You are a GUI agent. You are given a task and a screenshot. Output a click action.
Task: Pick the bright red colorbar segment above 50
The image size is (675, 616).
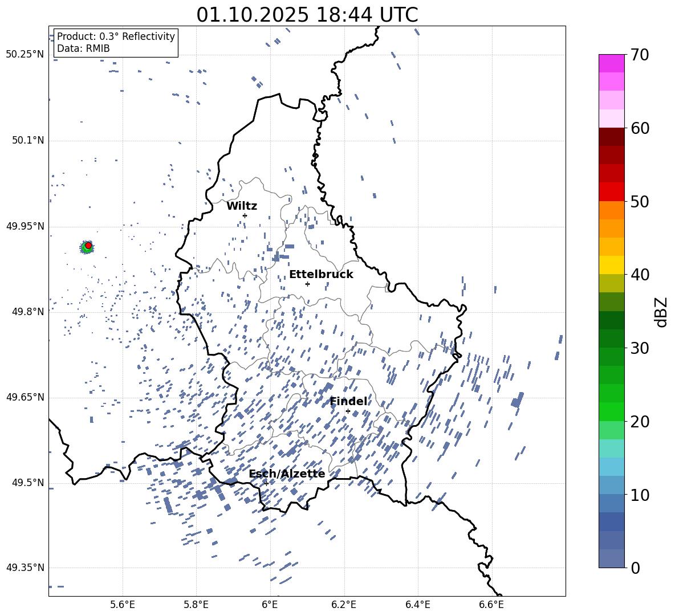612,191
